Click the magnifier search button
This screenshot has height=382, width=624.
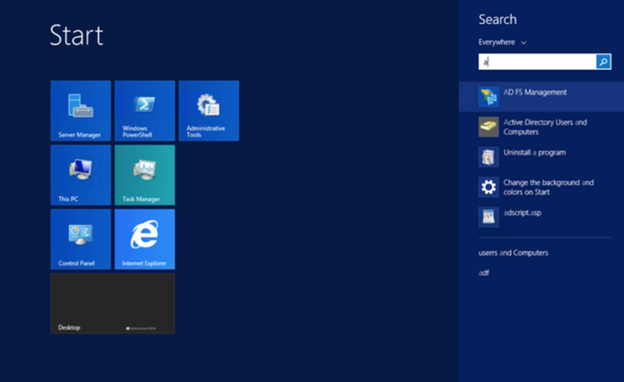coord(603,62)
